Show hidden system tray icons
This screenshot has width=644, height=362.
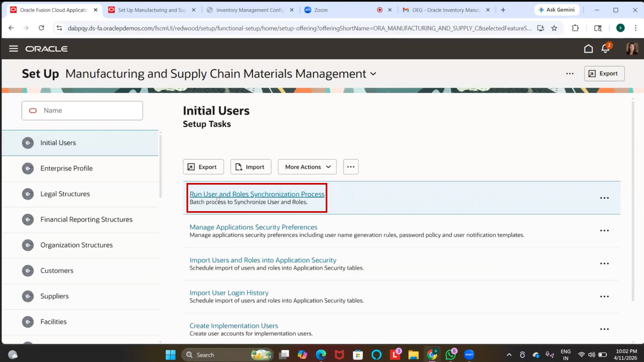(509, 355)
